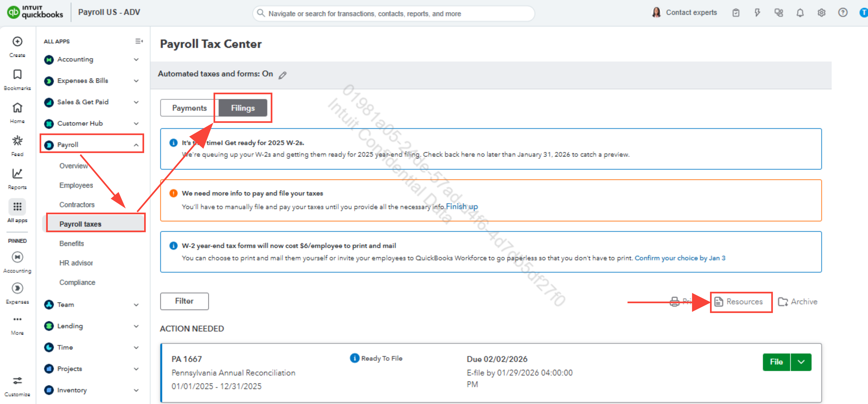Expand the Accounting menu section

pyautogui.click(x=136, y=60)
